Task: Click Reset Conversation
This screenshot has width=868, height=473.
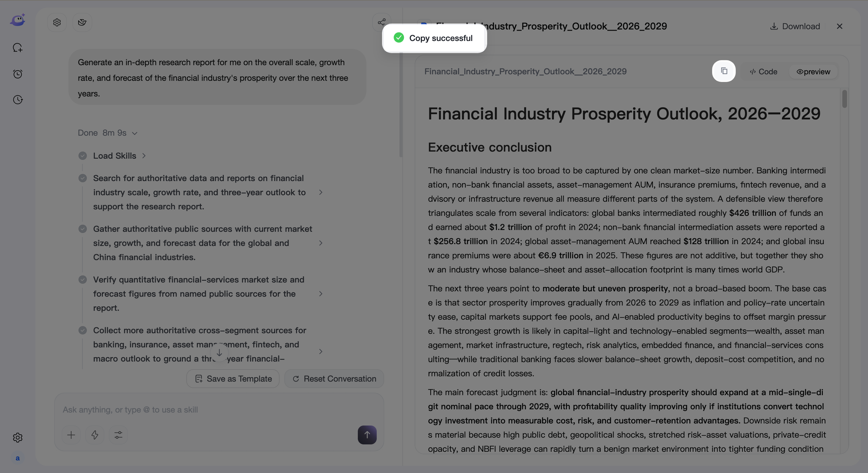Action: click(334, 379)
